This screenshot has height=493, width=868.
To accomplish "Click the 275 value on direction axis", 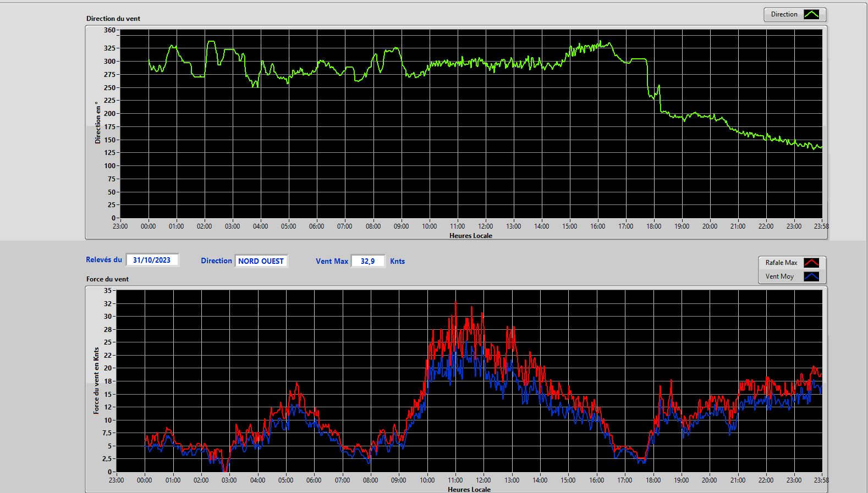I will [109, 74].
